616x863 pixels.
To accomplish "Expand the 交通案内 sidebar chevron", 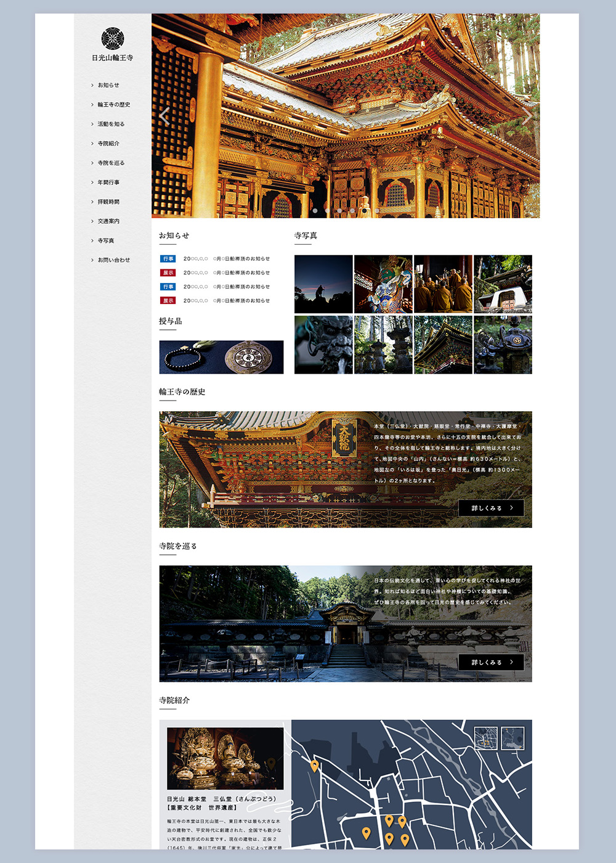I will point(92,221).
